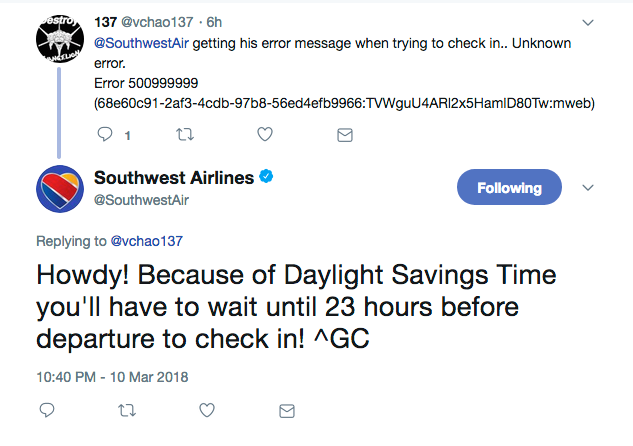Open the @SouthwestAir mention link

140,44
